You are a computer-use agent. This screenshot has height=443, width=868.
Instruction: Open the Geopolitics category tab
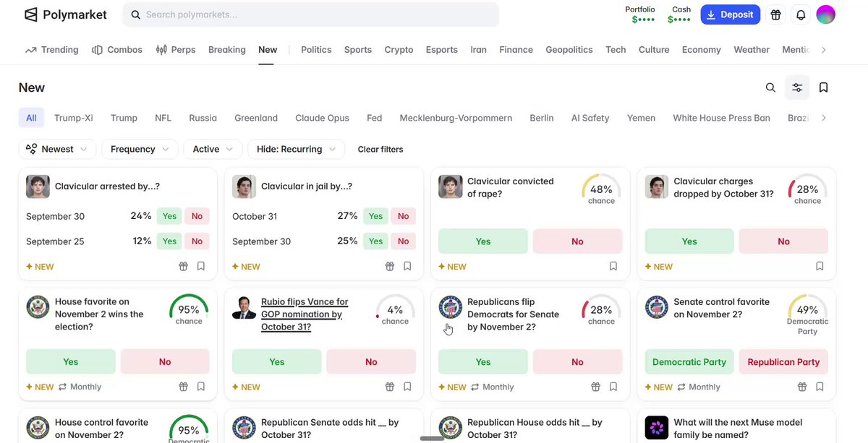click(569, 50)
